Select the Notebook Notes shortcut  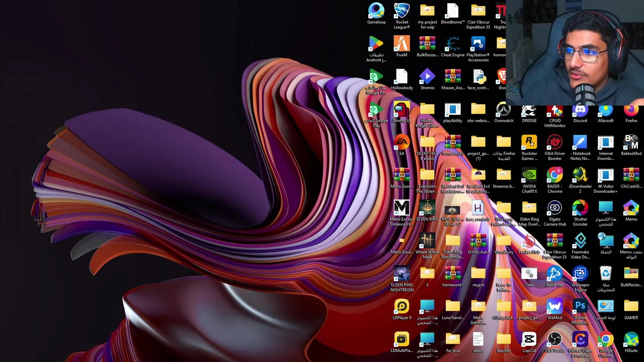580,148
